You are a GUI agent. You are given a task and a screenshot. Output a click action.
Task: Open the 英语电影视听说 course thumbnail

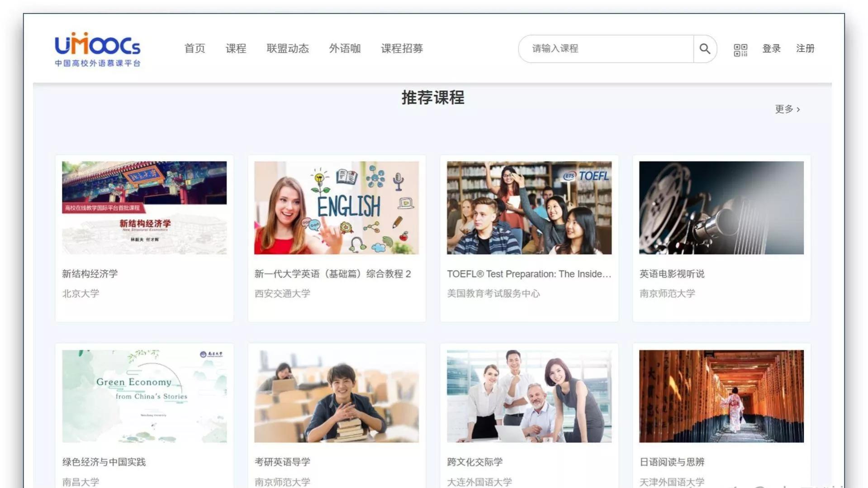coord(721,207)
